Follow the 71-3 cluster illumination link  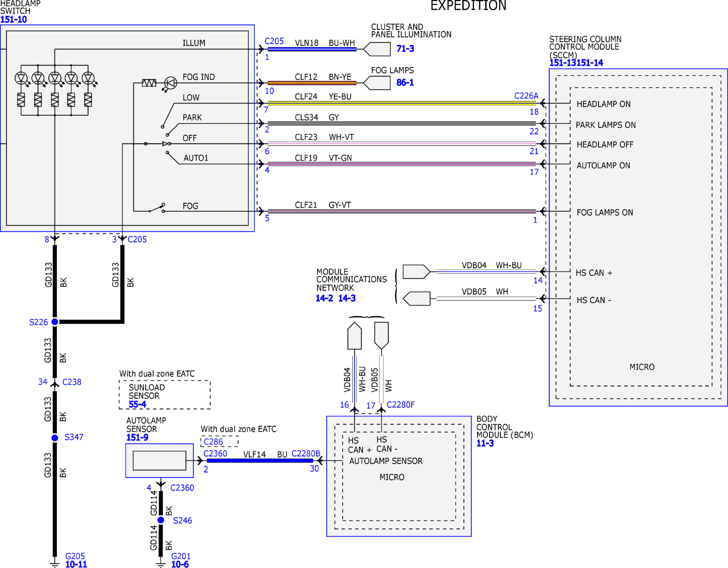coord(405,49)
